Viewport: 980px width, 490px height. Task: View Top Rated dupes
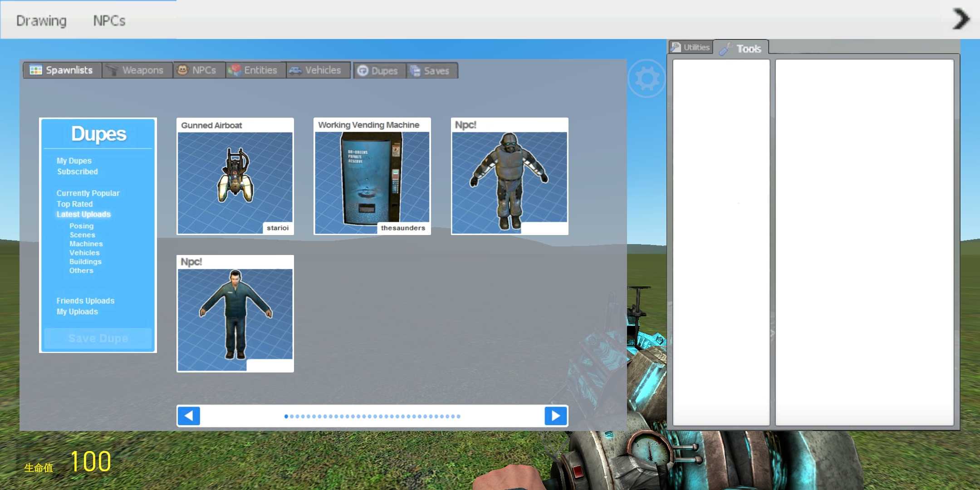pos(74,204)
